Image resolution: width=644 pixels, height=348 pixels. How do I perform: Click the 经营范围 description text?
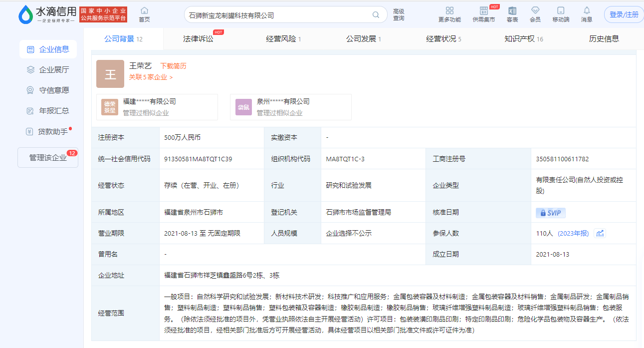click(397, 314)
